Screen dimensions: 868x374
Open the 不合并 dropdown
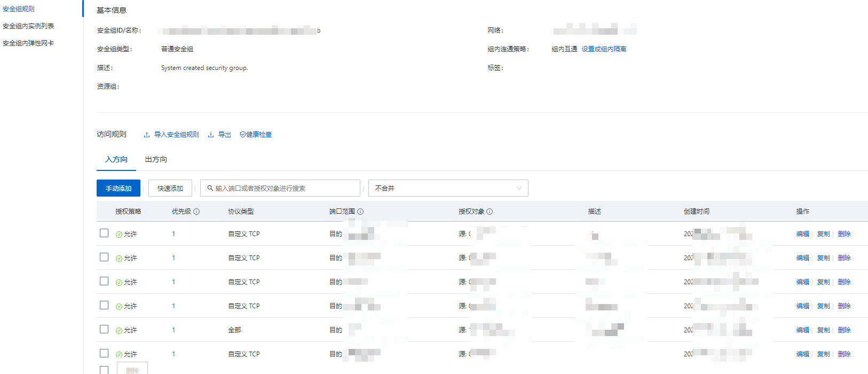pos(448,188)
